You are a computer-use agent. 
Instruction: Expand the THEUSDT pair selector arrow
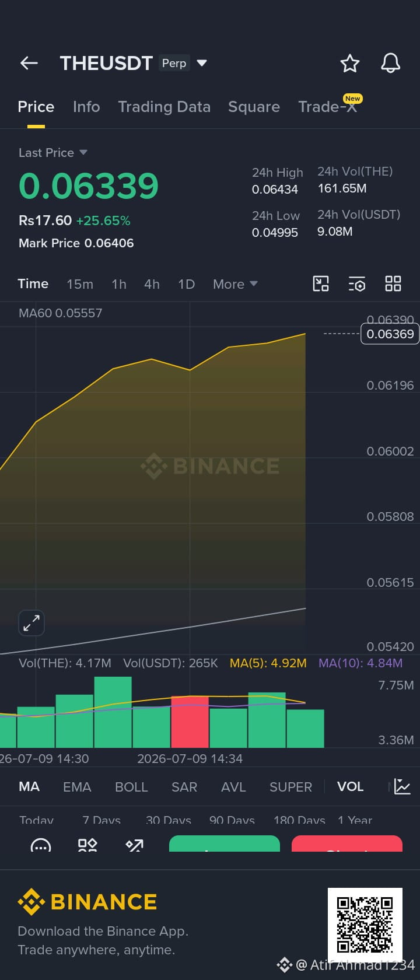202,63
